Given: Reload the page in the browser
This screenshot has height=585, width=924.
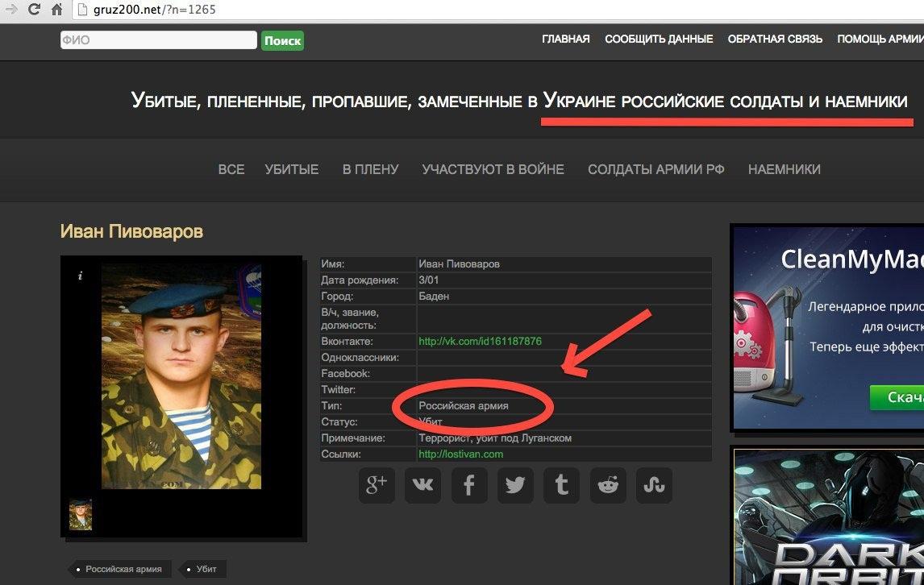Looking at the screenshot, I should pos(34,10).
